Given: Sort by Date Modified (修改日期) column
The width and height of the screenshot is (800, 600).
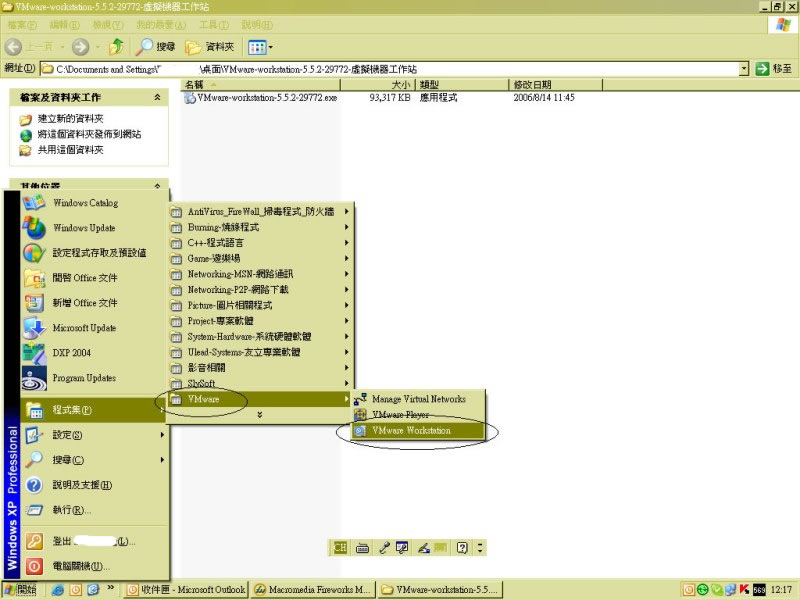Looking at the screenshot, I should [556, 84].
